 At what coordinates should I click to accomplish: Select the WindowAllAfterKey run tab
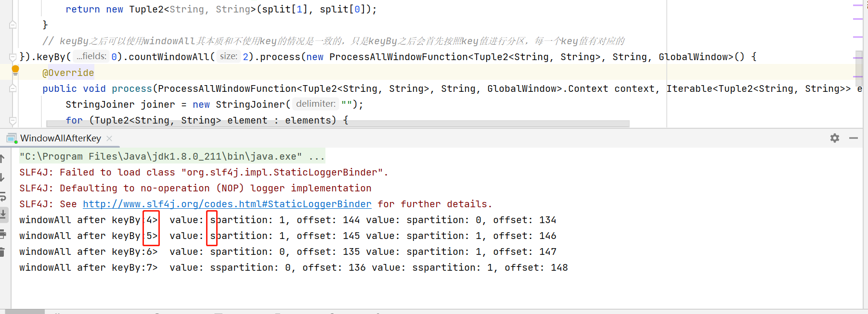tap(61, 138)
